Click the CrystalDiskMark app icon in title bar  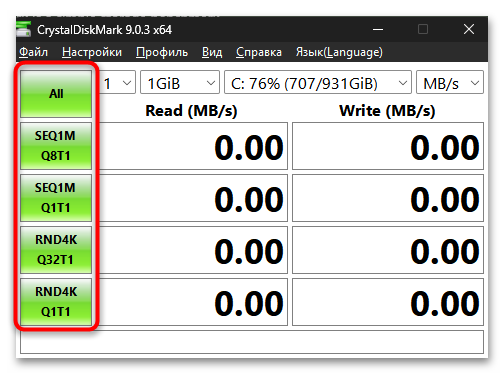point(24,29)
